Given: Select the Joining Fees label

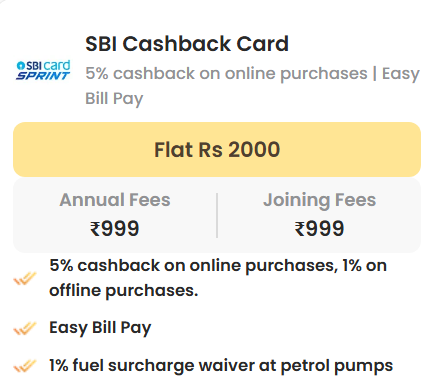Looking at the screenshot, I should coord(319,200).
